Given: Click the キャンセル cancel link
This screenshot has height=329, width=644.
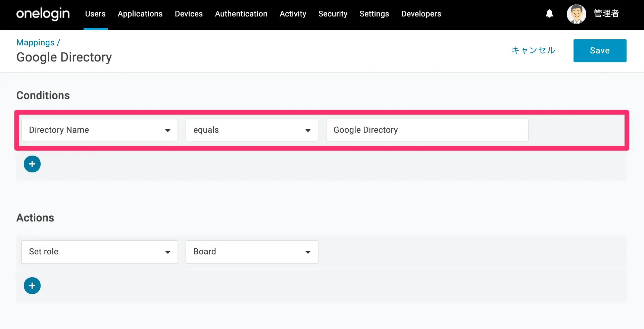Looking at the screenshot, I should point(533,50).
